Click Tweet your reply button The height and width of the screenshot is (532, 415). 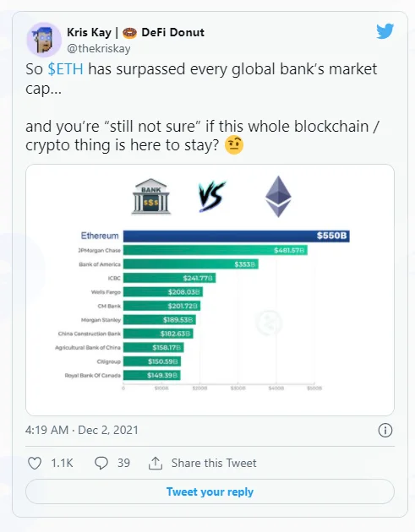[x=210, y=491]
